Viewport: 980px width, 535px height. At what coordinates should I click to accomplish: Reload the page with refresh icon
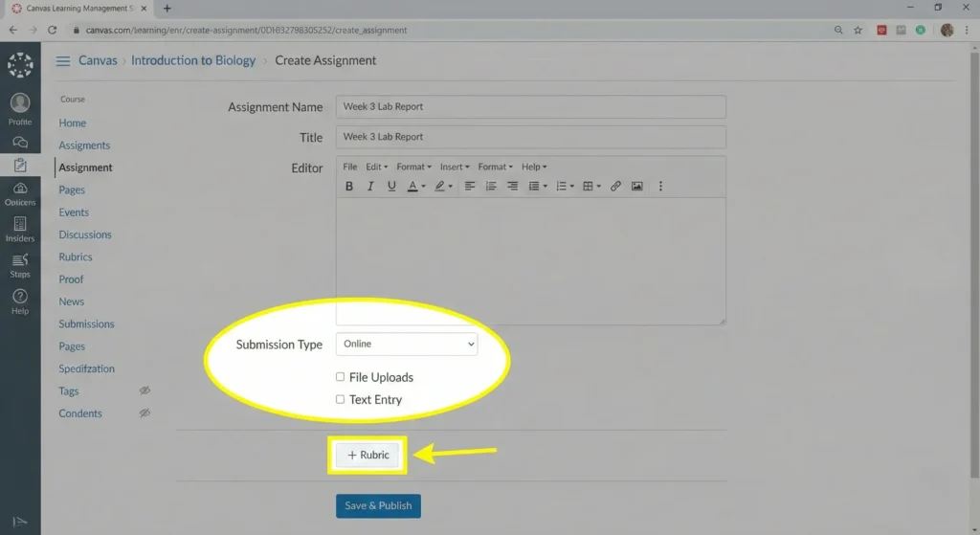[x=53, y=30]
